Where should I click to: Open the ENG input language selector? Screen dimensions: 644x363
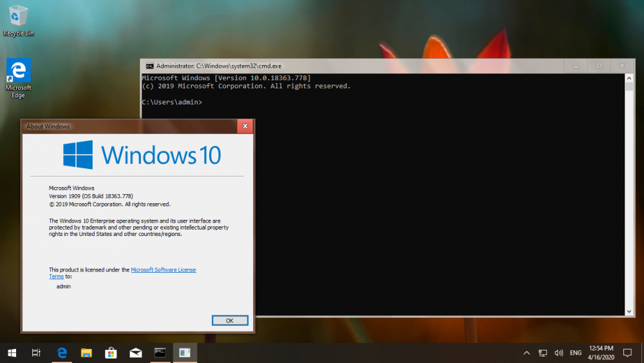tap(576, 353)
